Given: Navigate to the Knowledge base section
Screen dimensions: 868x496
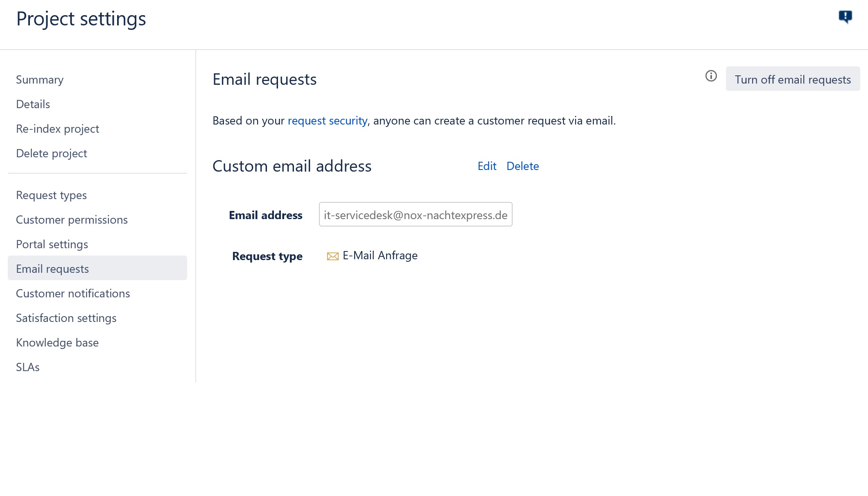Looking at the screenshot, I should coord(57,342).
